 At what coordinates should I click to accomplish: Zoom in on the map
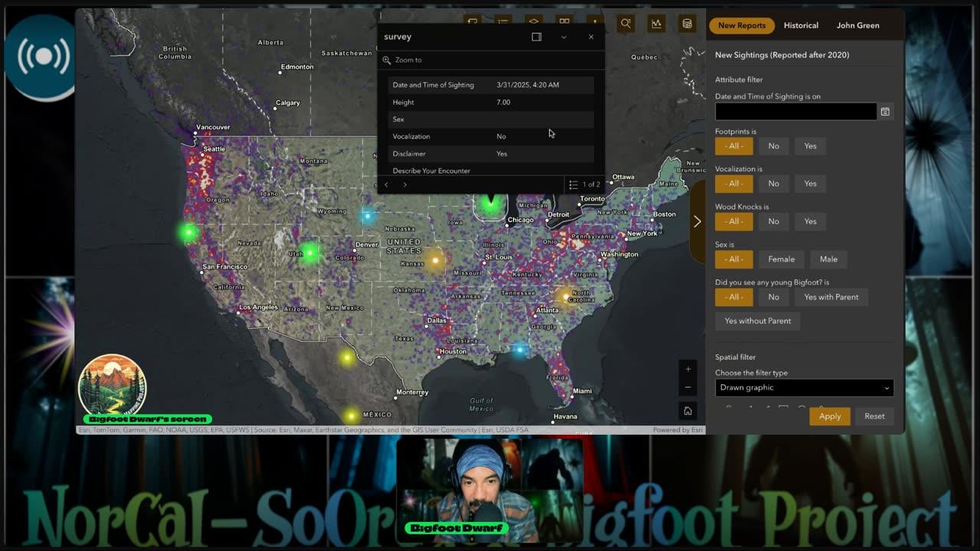pos(688,369)
